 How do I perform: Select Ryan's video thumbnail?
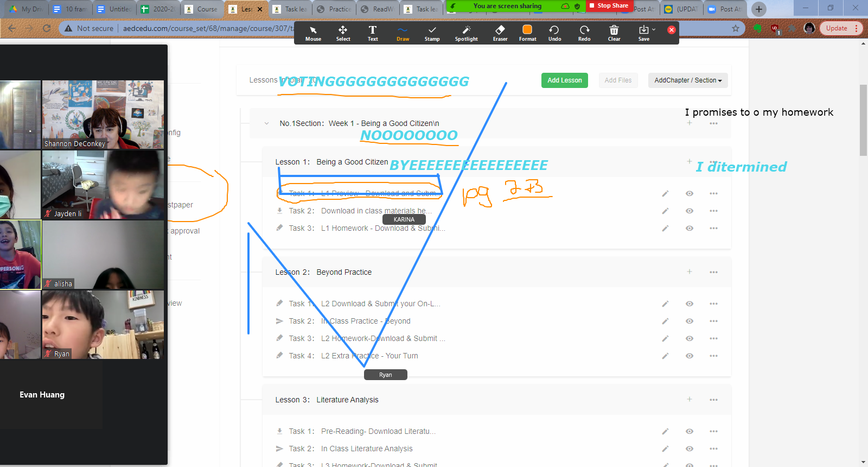click(103, 325)
